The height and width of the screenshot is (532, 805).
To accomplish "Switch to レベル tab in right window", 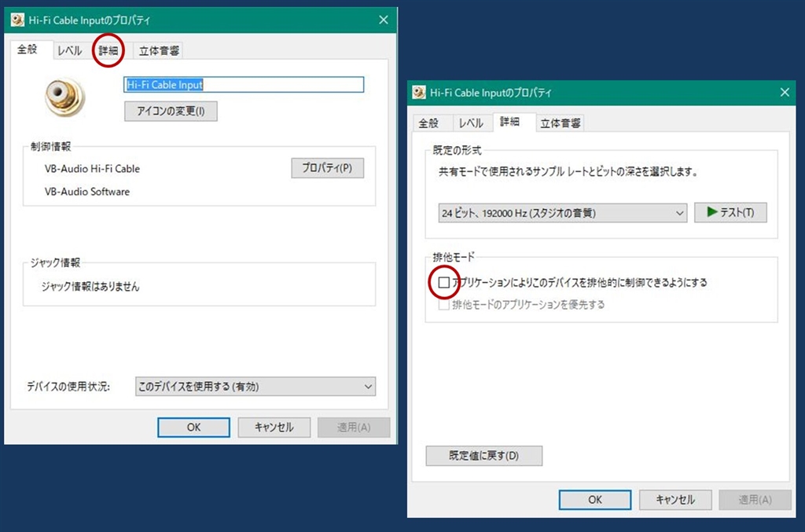I will (471, 123).
